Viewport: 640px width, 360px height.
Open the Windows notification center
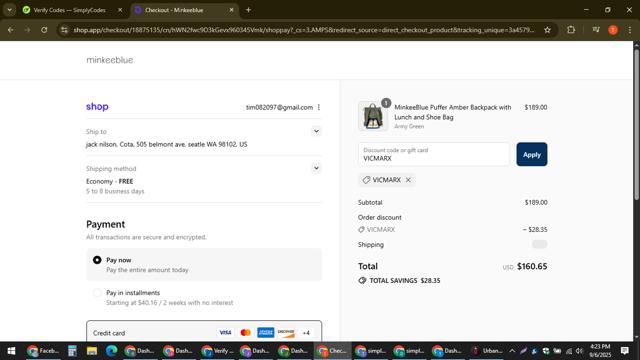click(x=624, y=351)
